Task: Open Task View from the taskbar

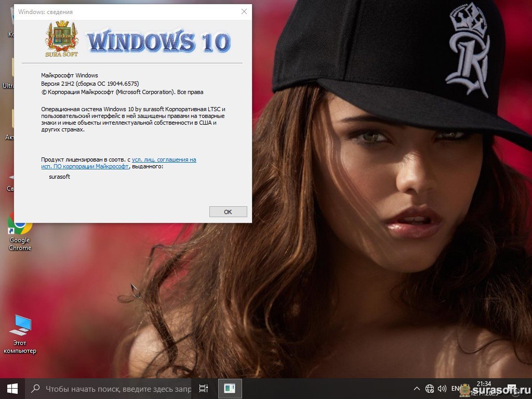Action: [x=204, y=389]
